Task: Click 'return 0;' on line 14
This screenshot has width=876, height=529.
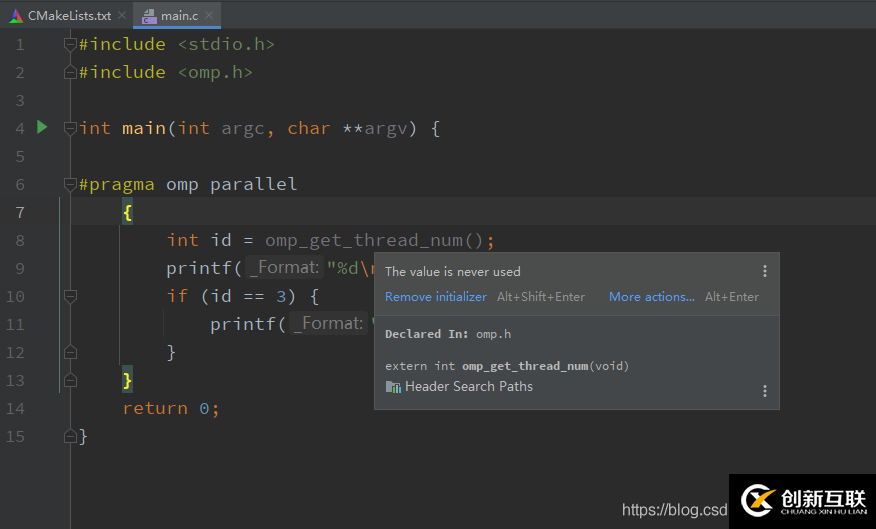Action: click(x=171, y=408)
